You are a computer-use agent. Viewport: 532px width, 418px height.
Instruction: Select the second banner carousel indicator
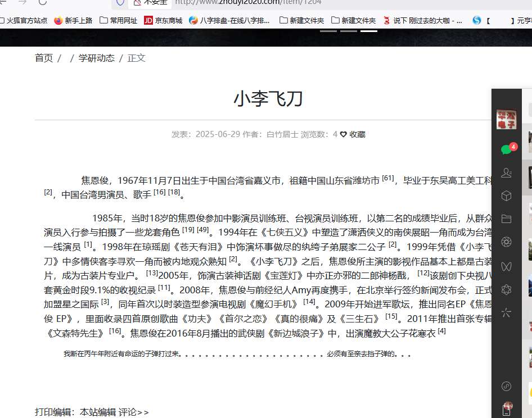[x=349, y=31]
